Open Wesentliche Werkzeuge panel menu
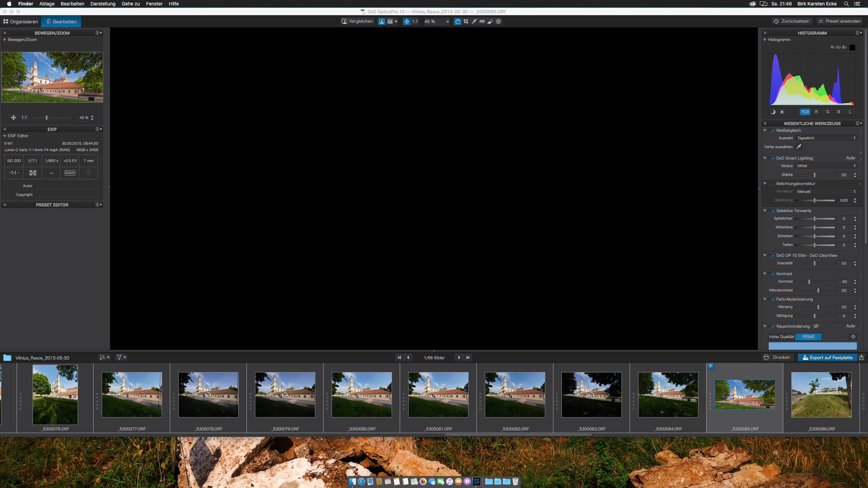 859,123
